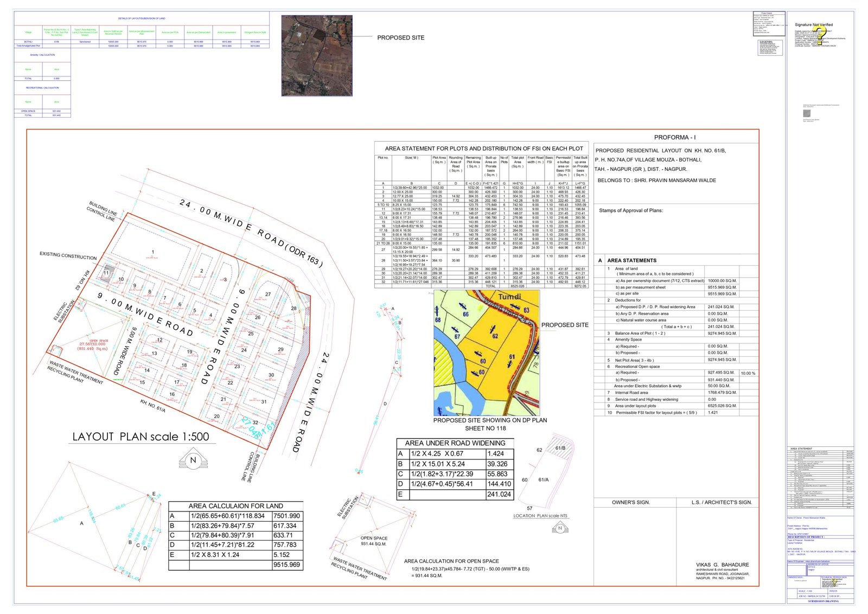Open the DP plan map thumbnail
The height and width of the screenshot is (614, 868).
(487, 353)
